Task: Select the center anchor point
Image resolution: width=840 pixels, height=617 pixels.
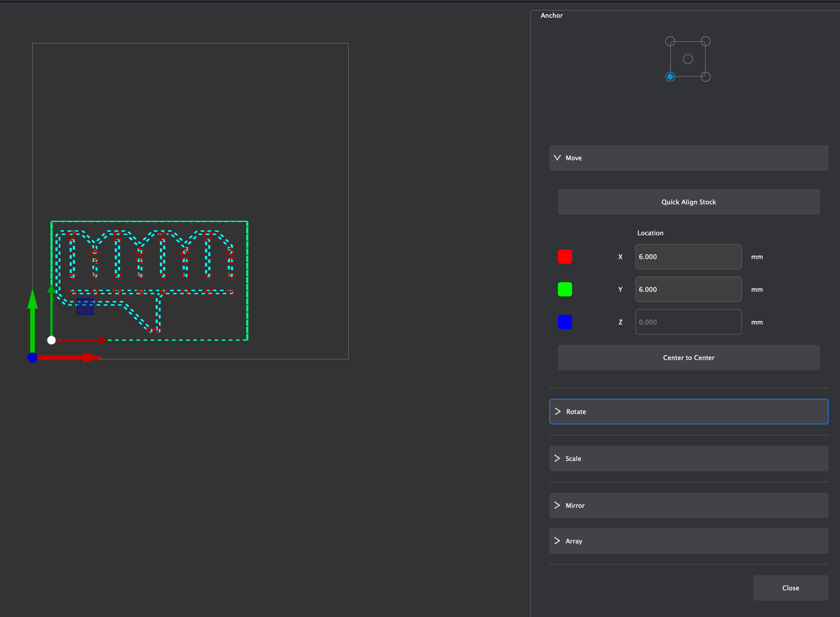Action: (x=687, y=59)
